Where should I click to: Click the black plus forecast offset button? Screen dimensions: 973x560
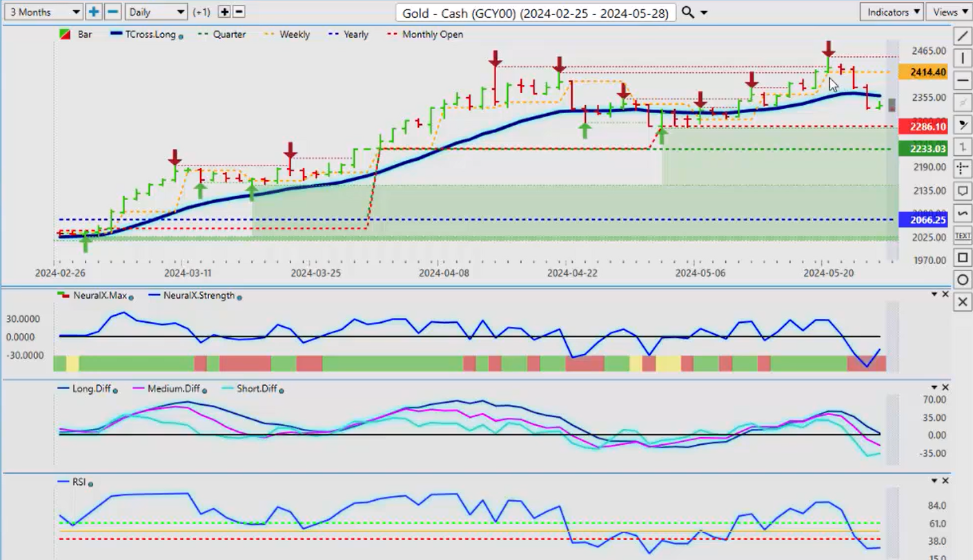224,12
